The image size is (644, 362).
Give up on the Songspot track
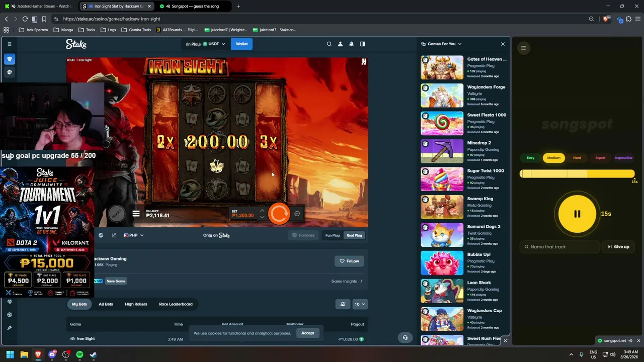(618, 247)
